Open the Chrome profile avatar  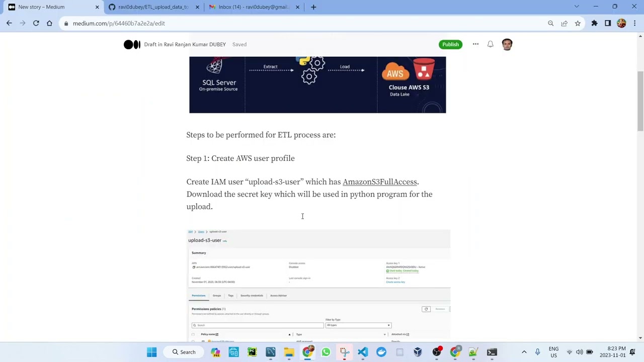[x=621, y=23]
